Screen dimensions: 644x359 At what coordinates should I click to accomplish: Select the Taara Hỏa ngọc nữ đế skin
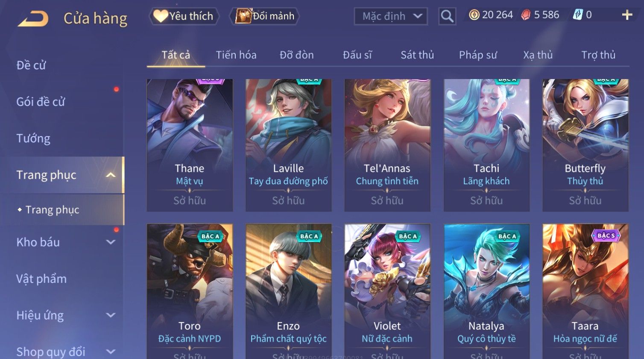click(585, 291)
